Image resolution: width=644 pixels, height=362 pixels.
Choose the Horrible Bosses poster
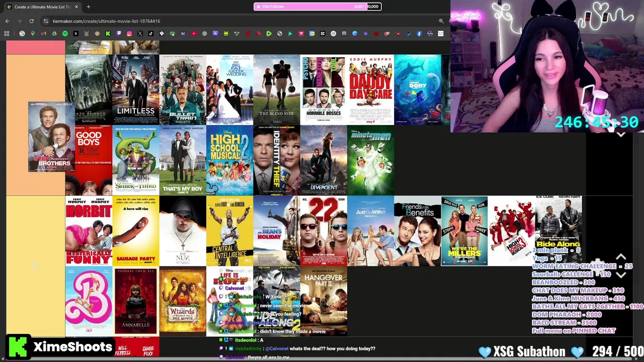click(x=324, y=89)
